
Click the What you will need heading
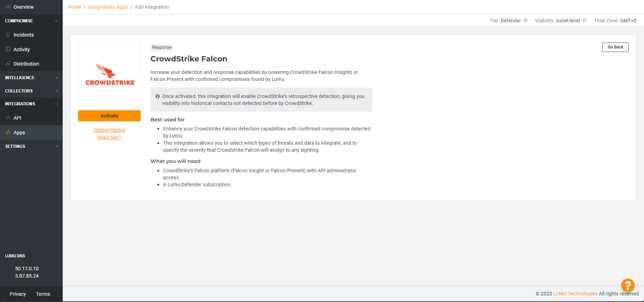point(176,161)
